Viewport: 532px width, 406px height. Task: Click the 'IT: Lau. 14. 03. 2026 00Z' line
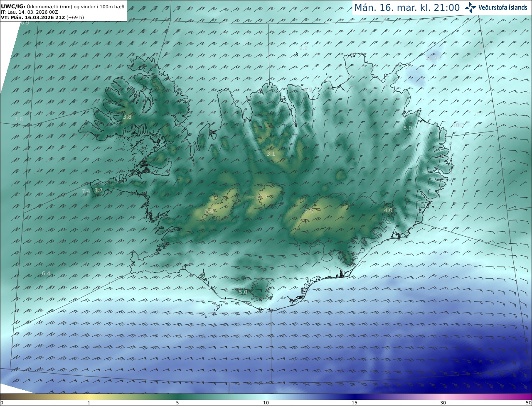tap(30, 12)
